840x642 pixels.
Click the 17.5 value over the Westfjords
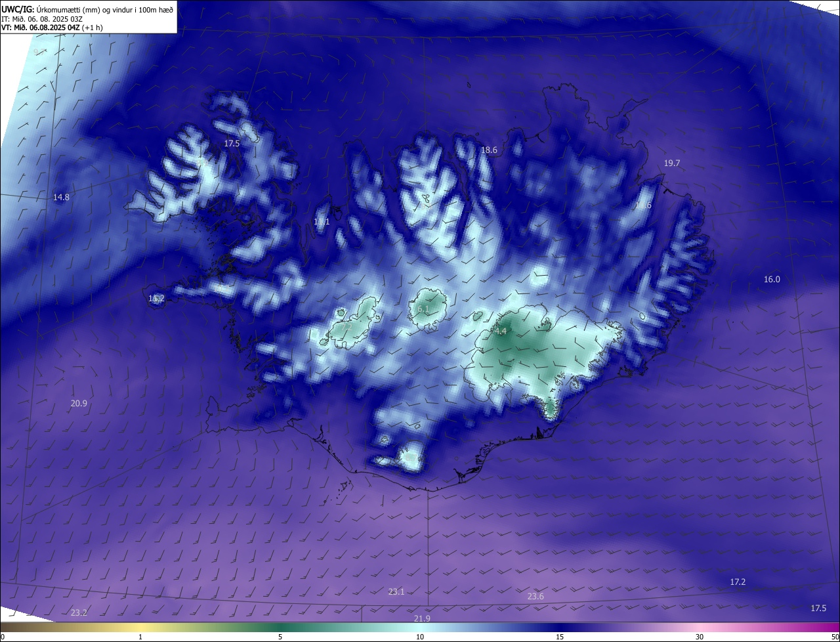(x=232, y=144)
